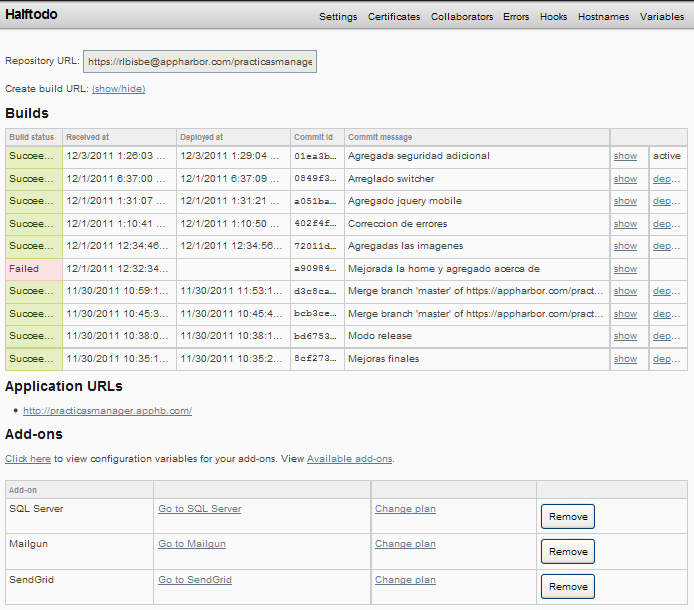Click here to view add-on configuration variables
Viewport: 694px width, 610px height.
pos(28,459)
